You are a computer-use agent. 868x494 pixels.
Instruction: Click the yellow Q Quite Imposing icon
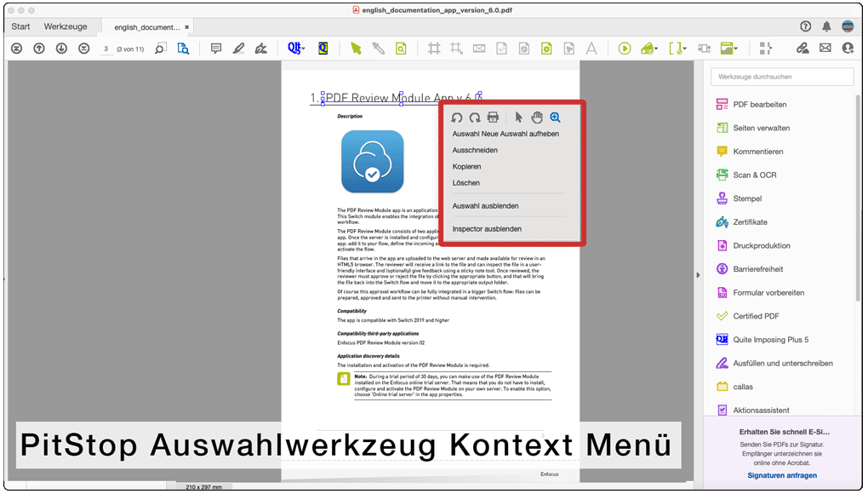tap(323, 49)
